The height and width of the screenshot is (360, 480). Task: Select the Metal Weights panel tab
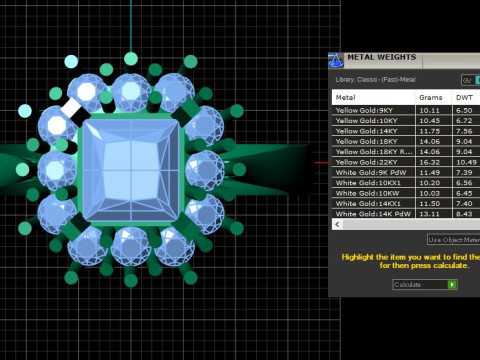click(383, 60)
